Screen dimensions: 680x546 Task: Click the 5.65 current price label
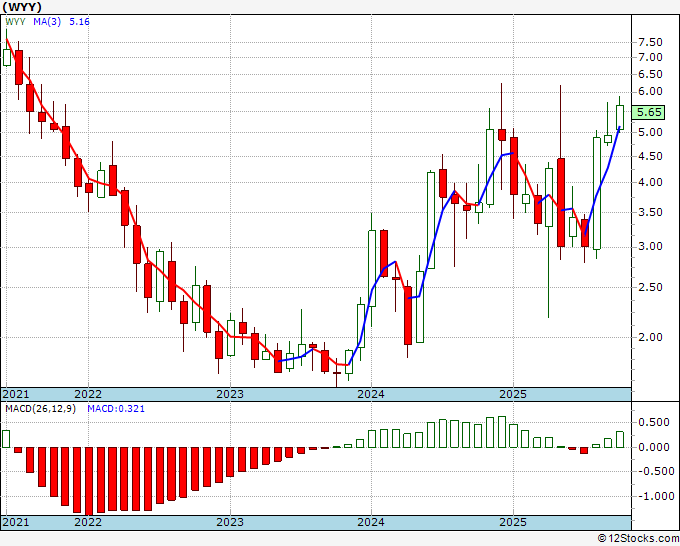(x=649, y=112)
